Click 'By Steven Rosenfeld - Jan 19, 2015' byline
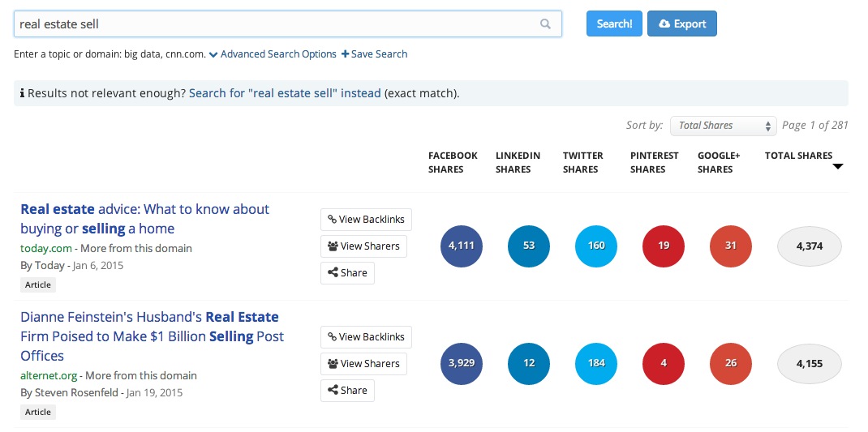Viewport: 868px width, 432px height. coord(101,393)
